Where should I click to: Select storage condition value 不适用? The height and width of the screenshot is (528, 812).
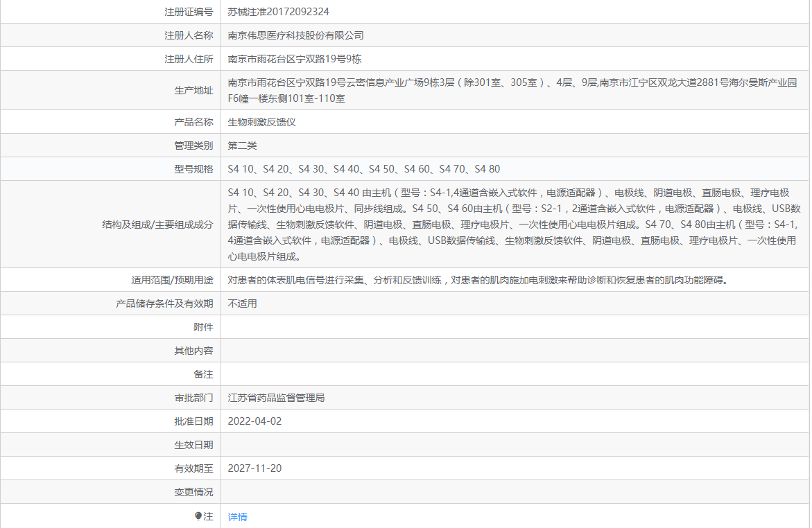pyautogui.click(x=243, y=303)
